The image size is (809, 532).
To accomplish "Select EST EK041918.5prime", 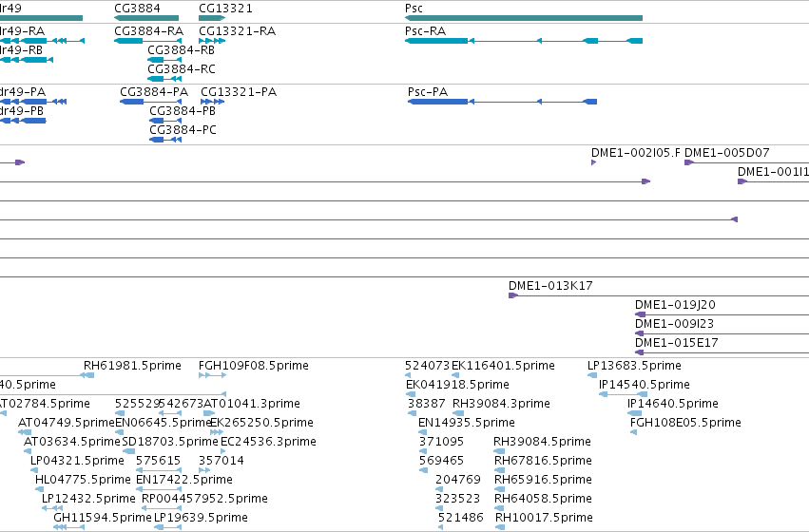I will tap(457, 385).
